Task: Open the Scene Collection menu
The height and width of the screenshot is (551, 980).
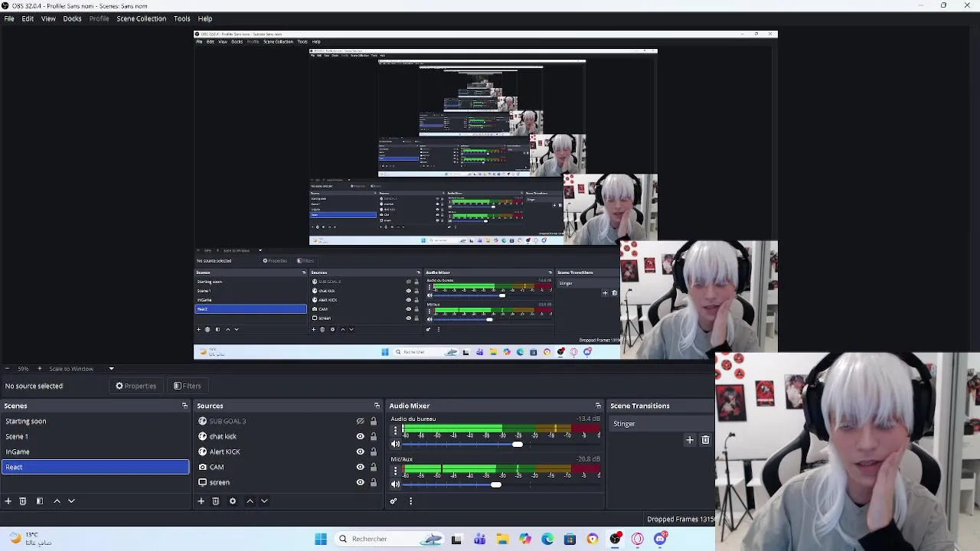Action: point(141,18)
